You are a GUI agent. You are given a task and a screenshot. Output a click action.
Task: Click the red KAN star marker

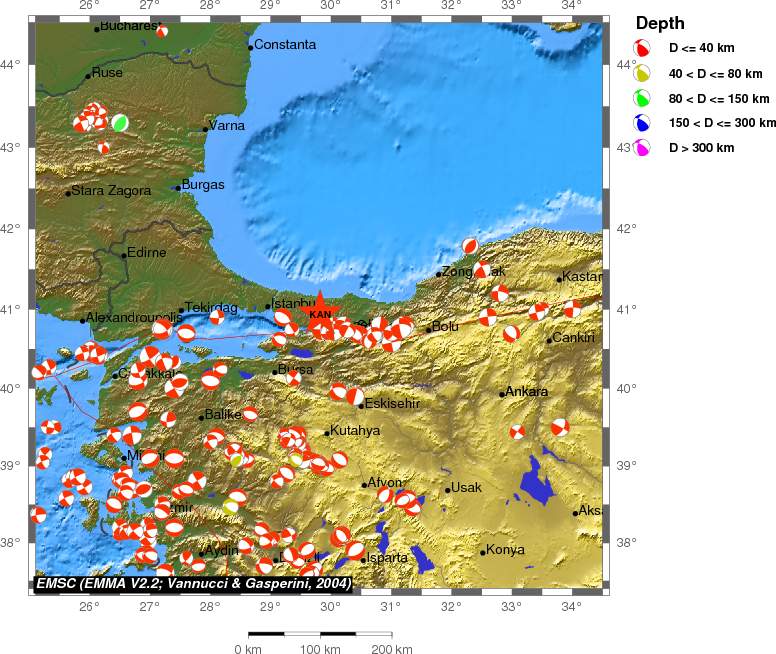(320, 311)
